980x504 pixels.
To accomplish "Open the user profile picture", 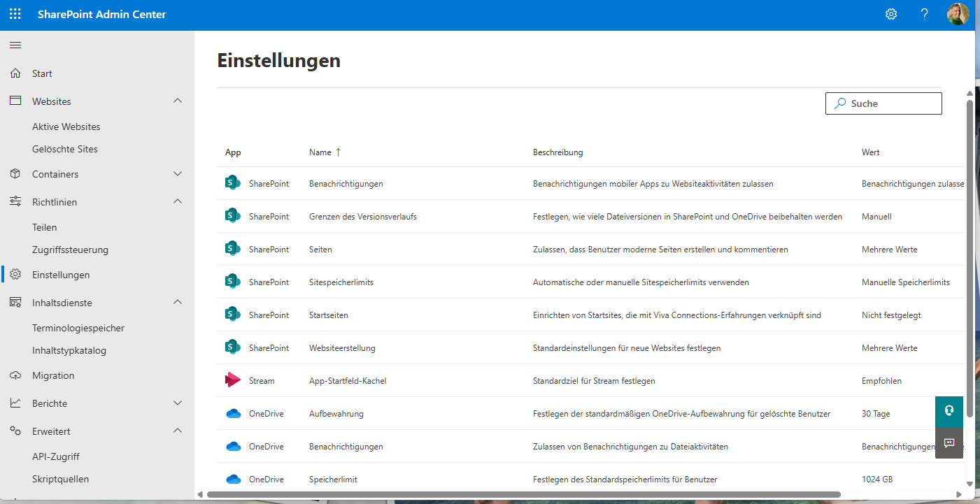I will pyautogui.click(x=958, y=14).
